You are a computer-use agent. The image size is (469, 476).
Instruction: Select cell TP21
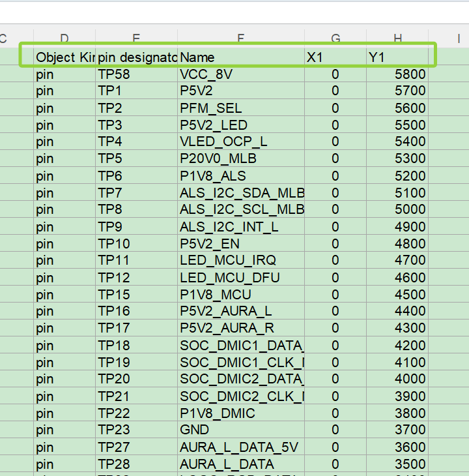tap(136, 396)
